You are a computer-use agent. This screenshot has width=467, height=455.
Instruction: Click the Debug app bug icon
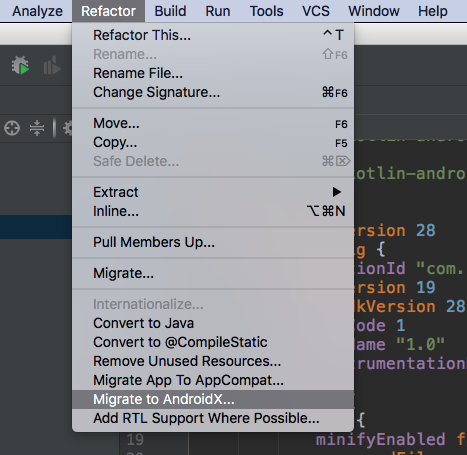click(x=20, y=65)
